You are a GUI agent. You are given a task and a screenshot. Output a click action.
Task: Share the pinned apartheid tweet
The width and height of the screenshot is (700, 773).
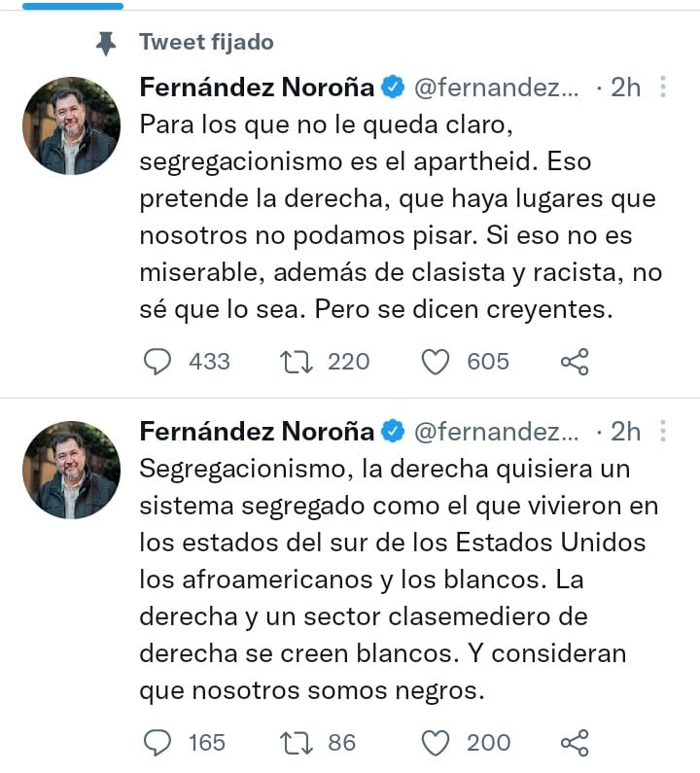[575, 362]
